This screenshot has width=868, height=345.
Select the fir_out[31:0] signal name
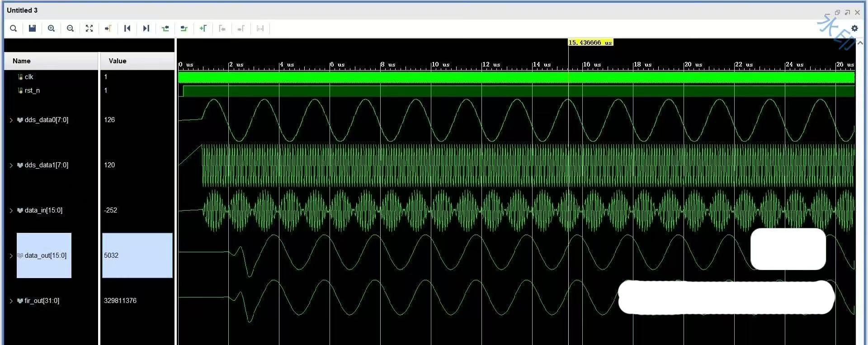click(42, 301)
